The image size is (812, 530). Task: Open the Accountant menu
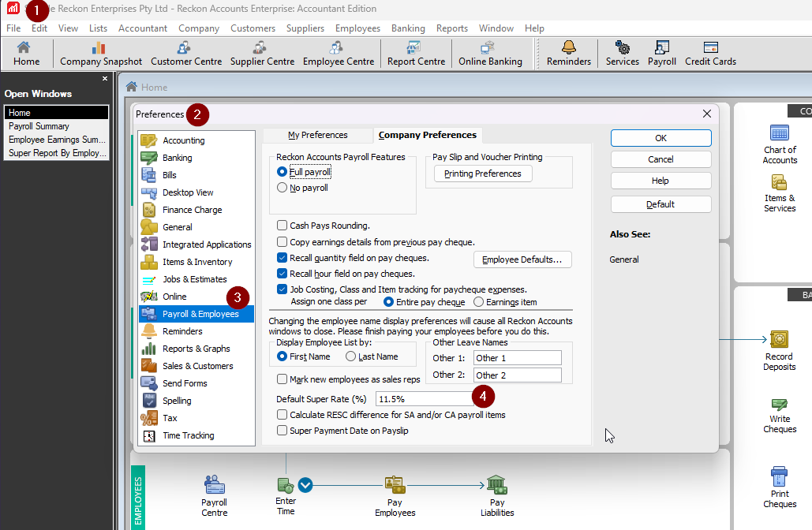click(x=142, y=28)
